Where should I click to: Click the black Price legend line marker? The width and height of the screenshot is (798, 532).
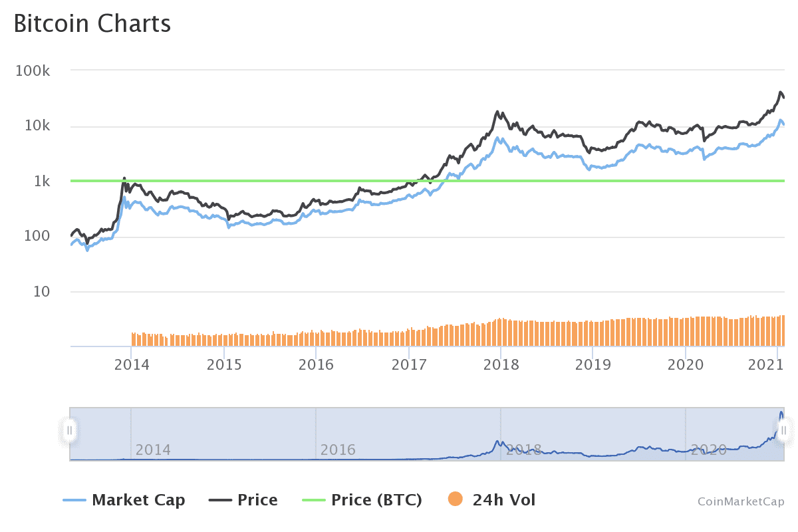220,500
